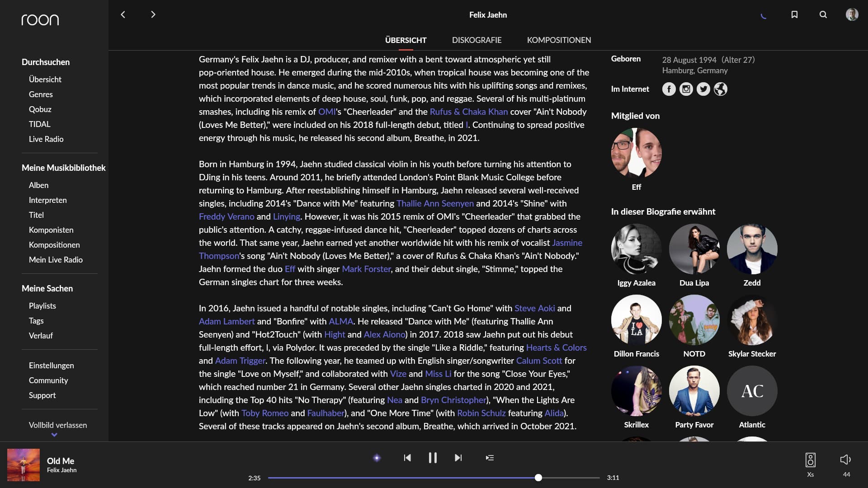Open Felix Jaehn's website globe icon
Image resolution: width=868 pixels, height=488 pixels.
click(x=721, y=89)
